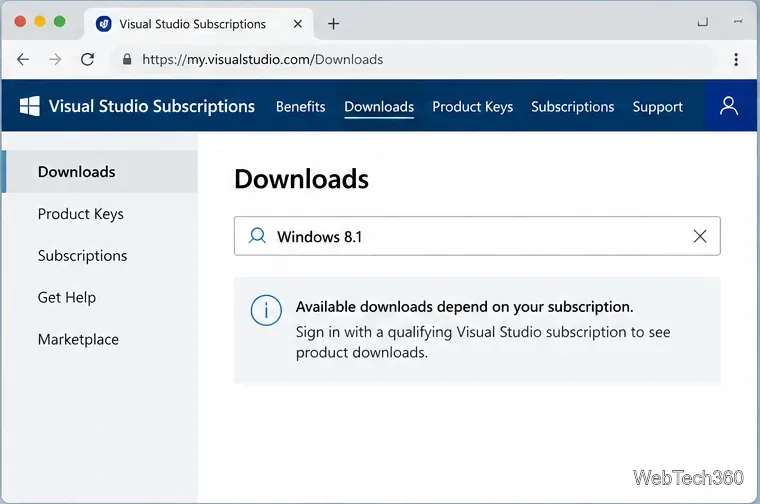Viewport: 760px width, 504px height.
Task: Click the yellow window minimize dot
Action: tap(40, 21)
